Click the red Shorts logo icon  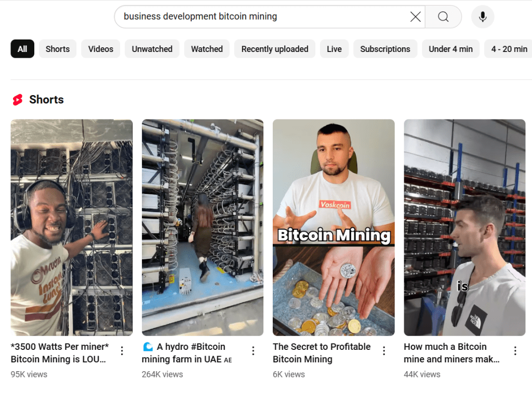[x=17, y=99]
